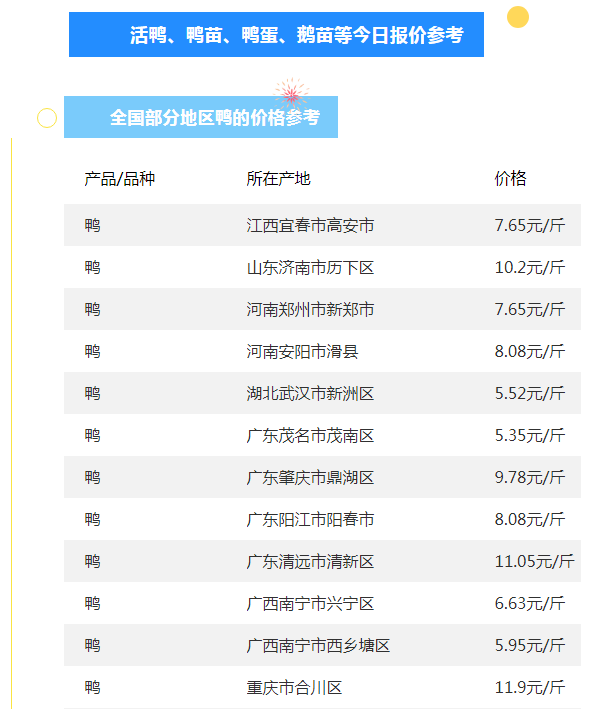
Task: Click the 5.52元/斤 price value
Action: pos(529,394)
